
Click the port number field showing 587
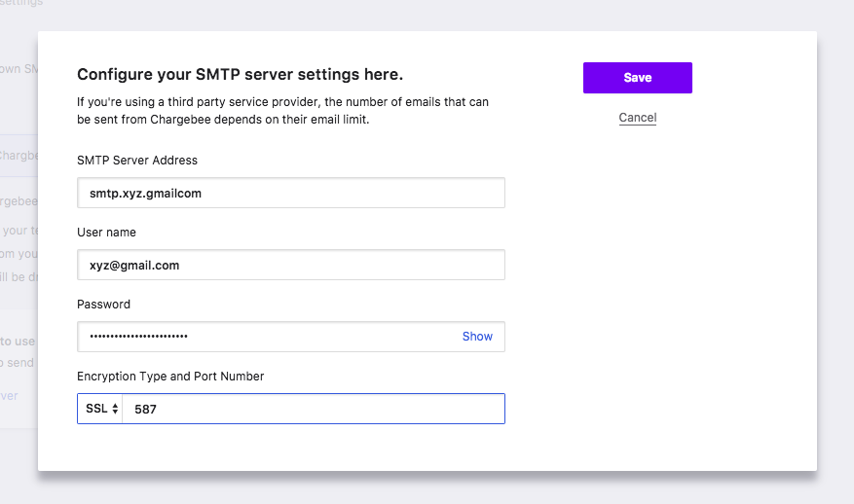pyautogui.click(x=312, y=409)
